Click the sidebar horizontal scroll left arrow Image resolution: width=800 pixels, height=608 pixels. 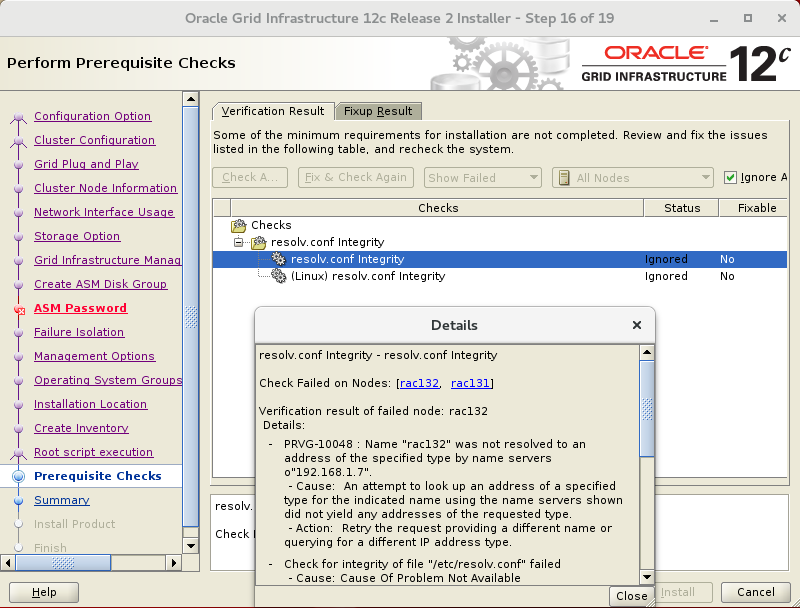click(8, 563)
